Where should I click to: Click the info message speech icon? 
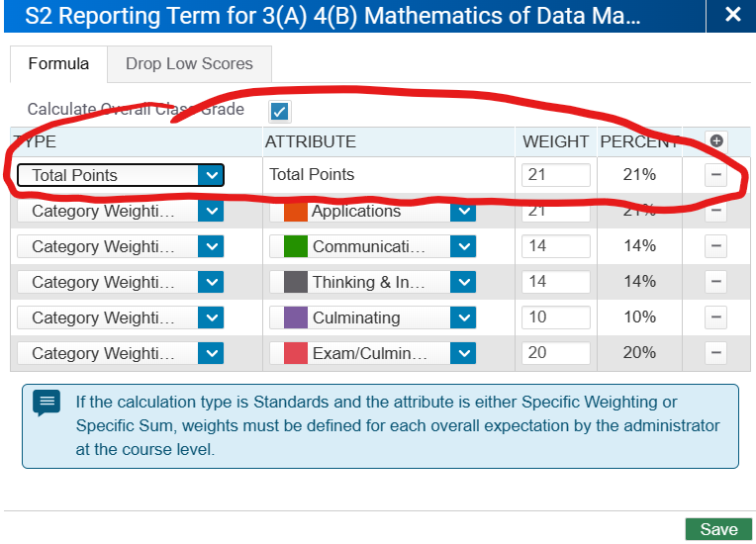coord(47,402)
